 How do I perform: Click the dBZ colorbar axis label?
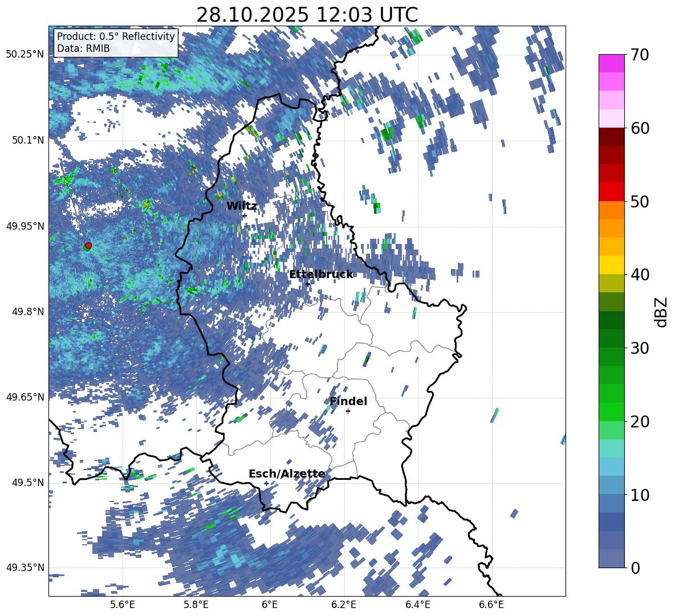coord(662,312)
